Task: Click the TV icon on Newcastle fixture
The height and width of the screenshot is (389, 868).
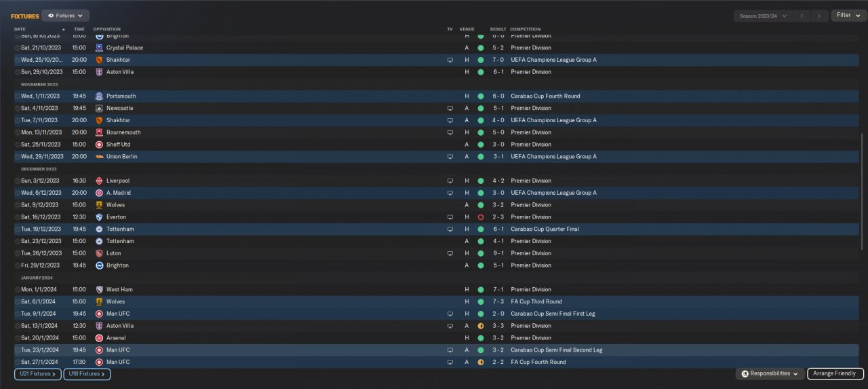Action: tap(450, 108)
